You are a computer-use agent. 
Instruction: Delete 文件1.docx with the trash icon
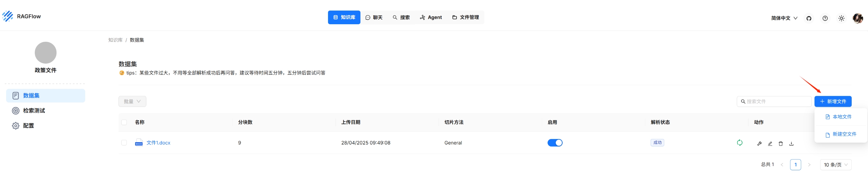781,144
